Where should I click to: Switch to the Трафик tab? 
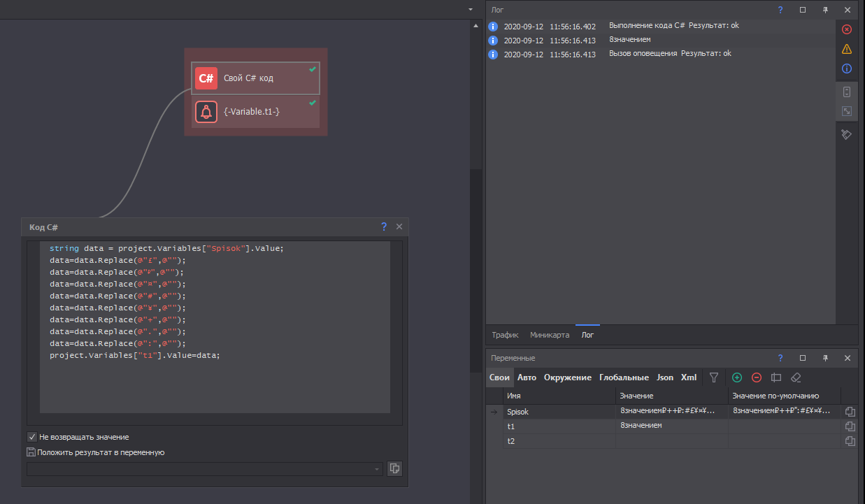click(x=505, y=335)
